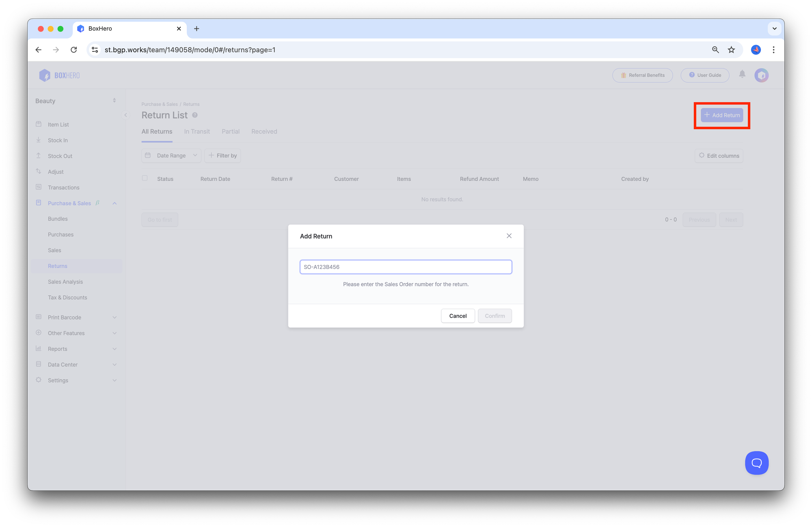Click the Sales Order number input field
The image size is (812, 527).
[405, 267]
